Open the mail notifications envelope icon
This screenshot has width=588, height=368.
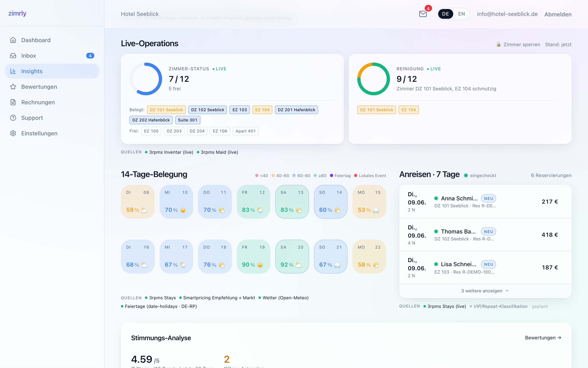423,14
